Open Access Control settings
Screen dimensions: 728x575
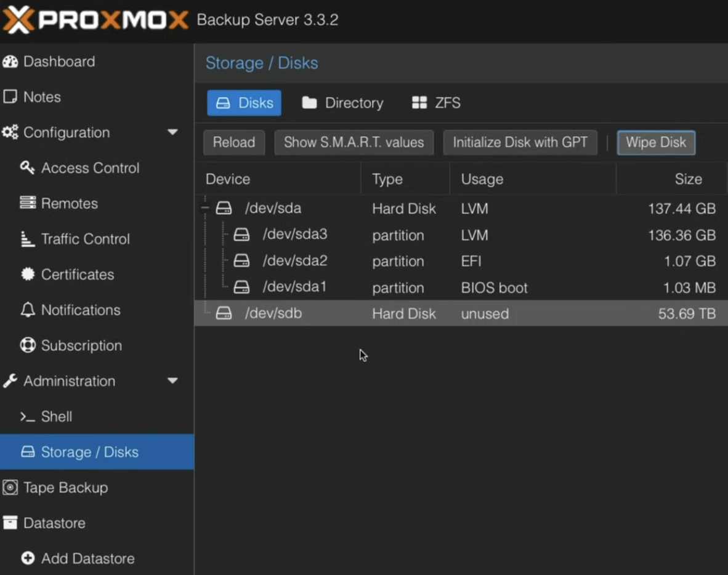[90, 167]
